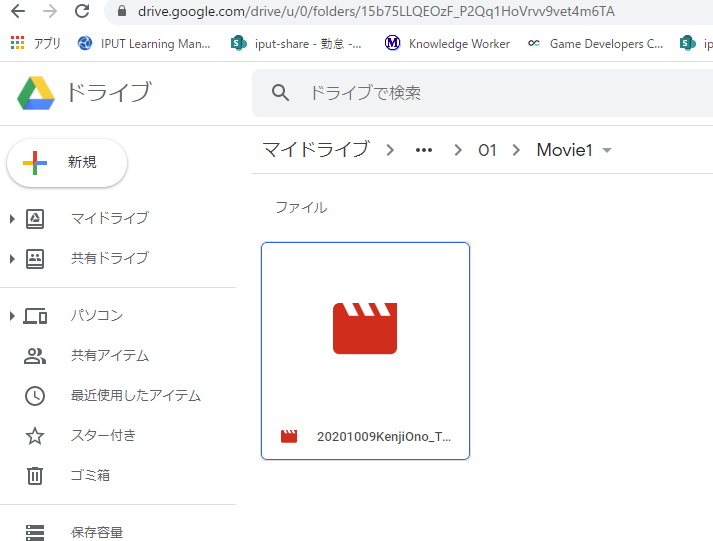Click filename 20201009KenjiOno_T...
713x541 pixels.
click(384, 436)
